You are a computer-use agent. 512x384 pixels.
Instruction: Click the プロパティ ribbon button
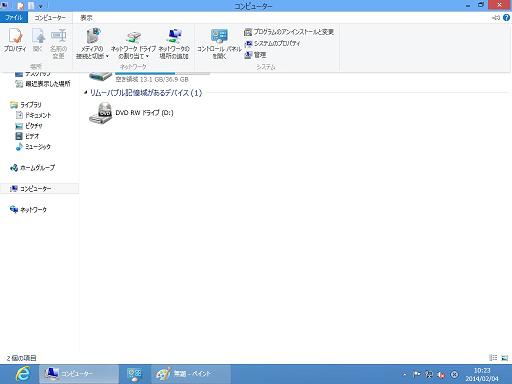(15, 40)
